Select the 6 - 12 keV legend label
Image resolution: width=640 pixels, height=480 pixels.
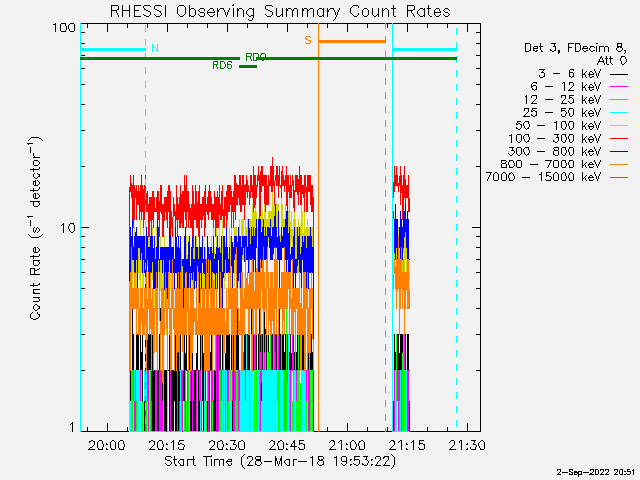click(566, 87)
